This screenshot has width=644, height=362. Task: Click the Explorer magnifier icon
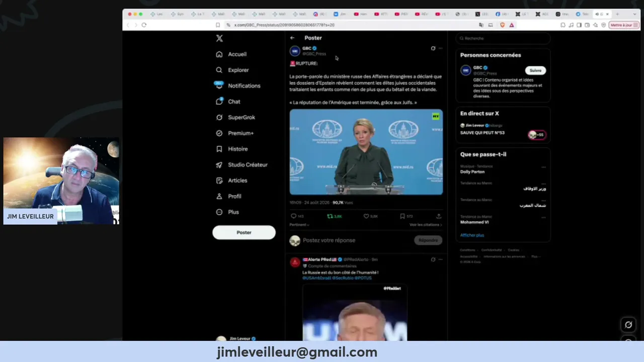[x=219, y=70]
